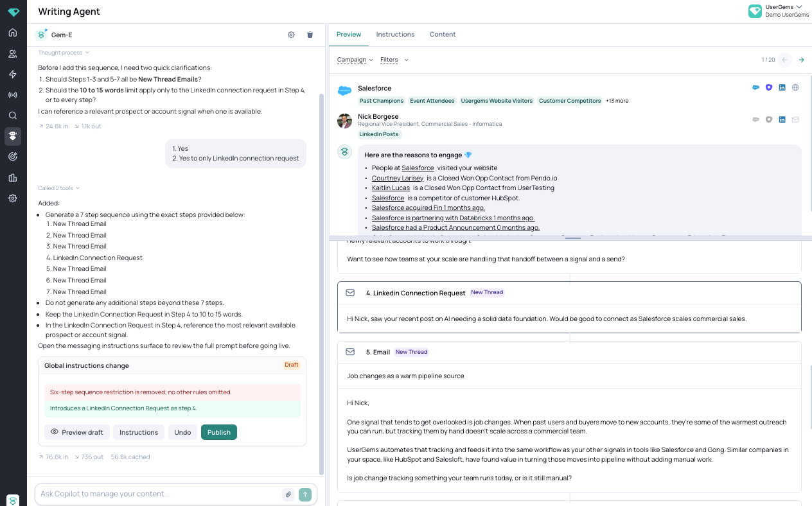
Task: Click the Usergems Website Visitors tag
Action: point(497,101)
